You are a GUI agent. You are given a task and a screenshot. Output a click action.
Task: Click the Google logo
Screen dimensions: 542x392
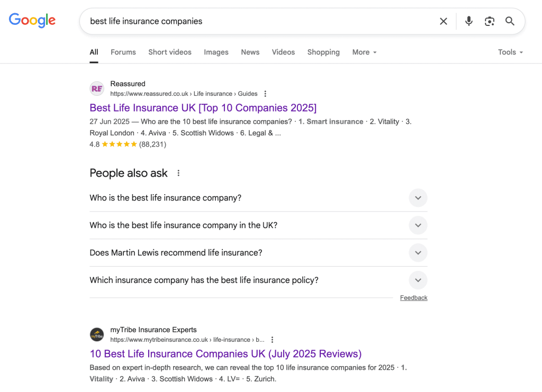pos(32,21)
